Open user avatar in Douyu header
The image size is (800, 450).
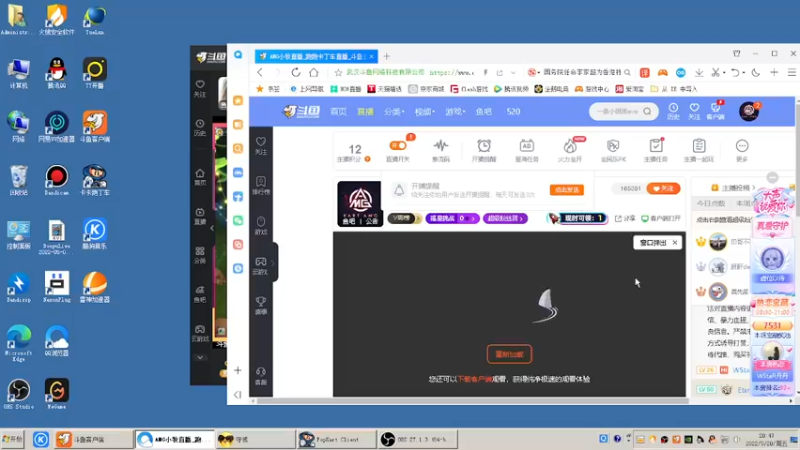point(748,111)
